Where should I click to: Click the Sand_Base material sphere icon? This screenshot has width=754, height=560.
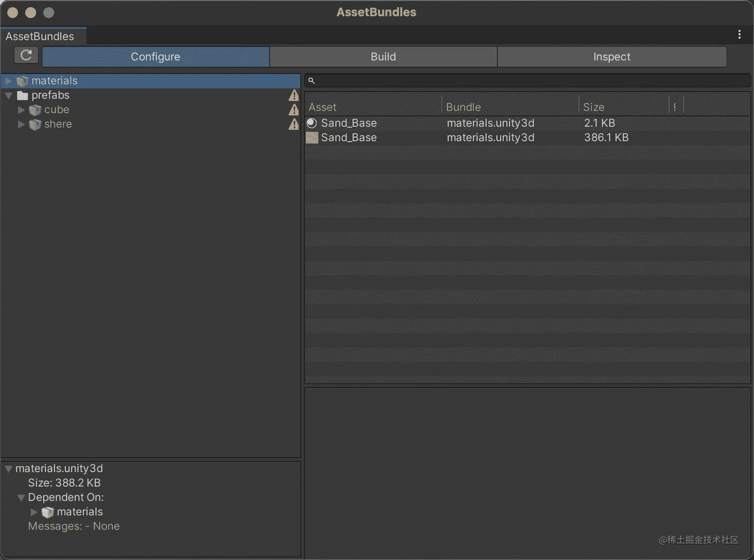pyautogui.click(x=312, y=123)
